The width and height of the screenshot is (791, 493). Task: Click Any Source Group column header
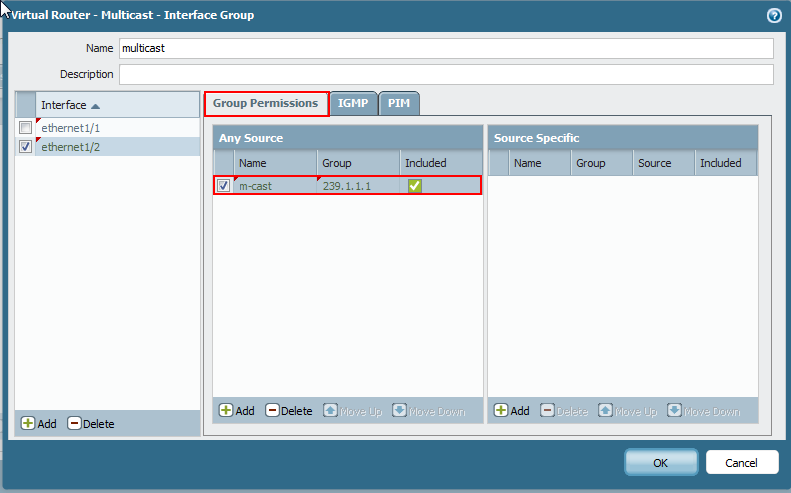click(358, 163)
